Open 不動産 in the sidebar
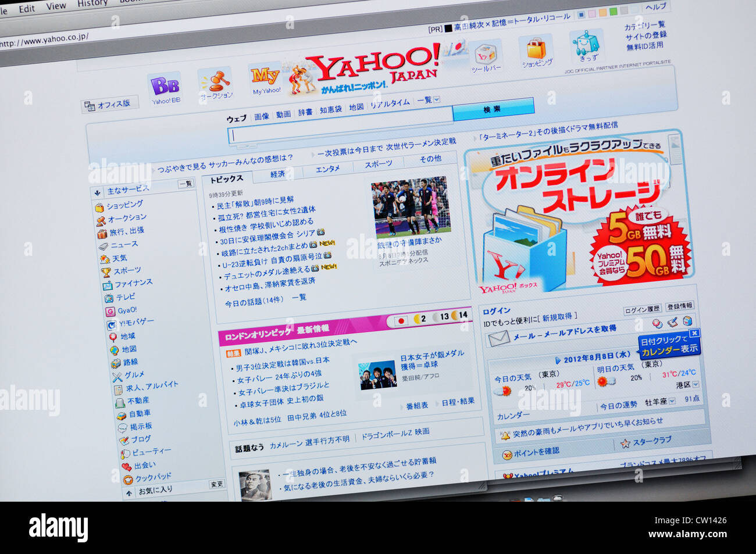Screen dimensions: 756x554 (x=133, y=401)
